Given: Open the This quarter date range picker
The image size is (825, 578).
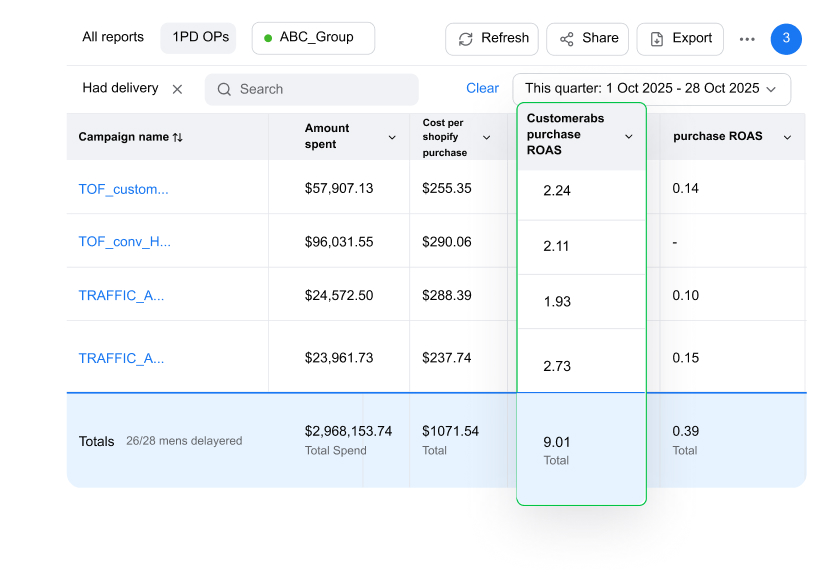Looking at the screenshot, I should (651, 89).
